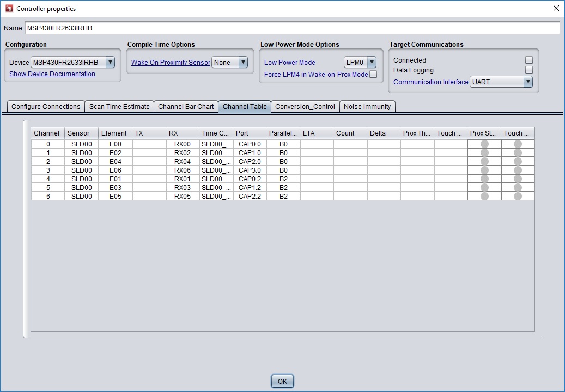
Task: Click Touch status indicator for channel 6
Action: pyautogui.click(x=518, y=196)
